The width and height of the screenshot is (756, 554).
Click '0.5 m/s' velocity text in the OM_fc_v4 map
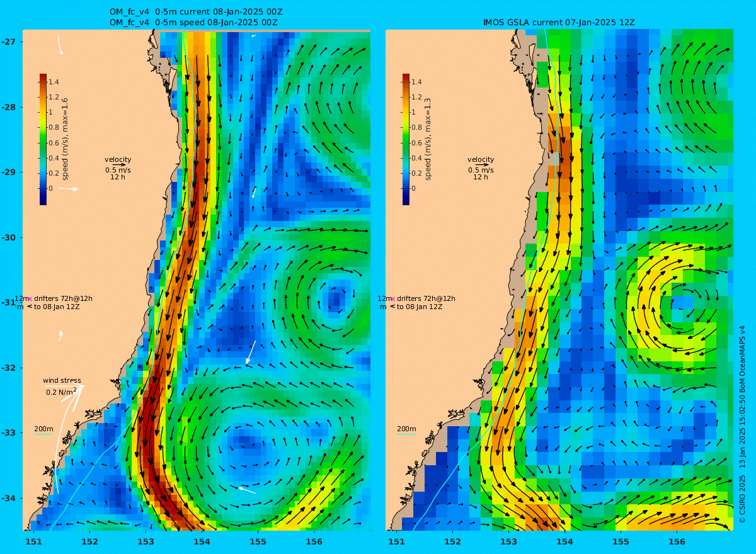[118, 170]
